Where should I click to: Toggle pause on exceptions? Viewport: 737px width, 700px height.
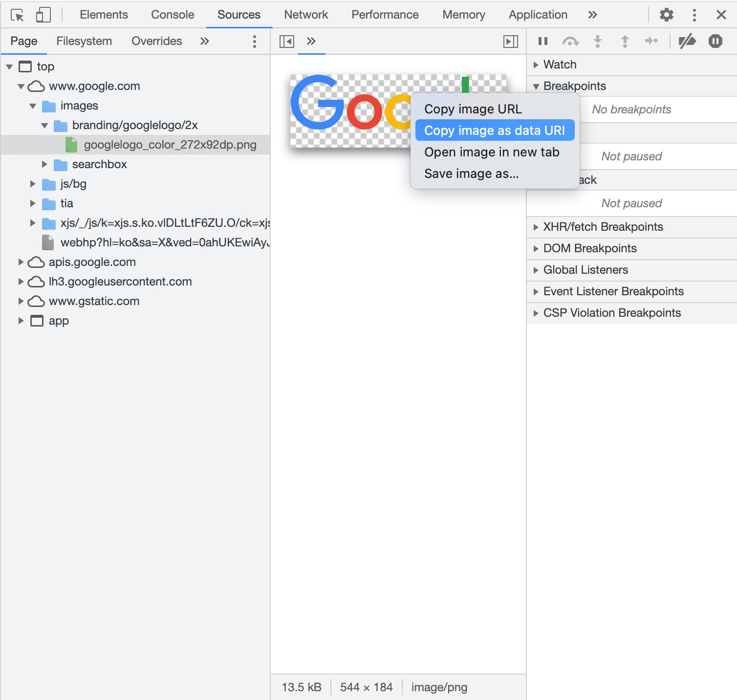click(715, 41)
